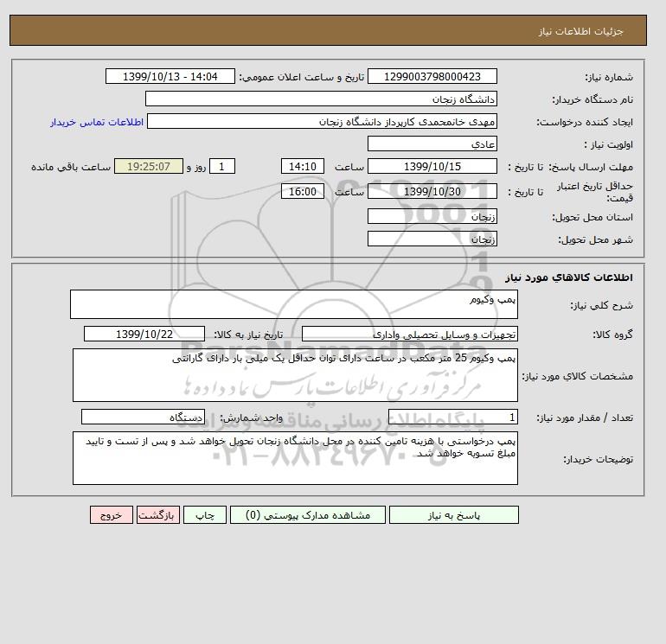Click the general description box پمپ وکیوم
Viewport: 666px width, 644px height.
coord(294,304)
